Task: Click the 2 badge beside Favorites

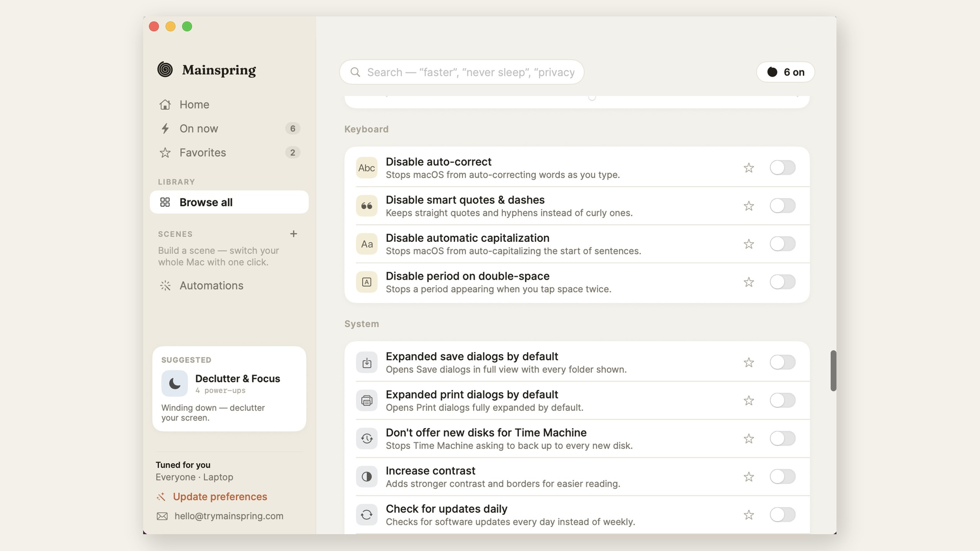Action: [x=292, y=153]
